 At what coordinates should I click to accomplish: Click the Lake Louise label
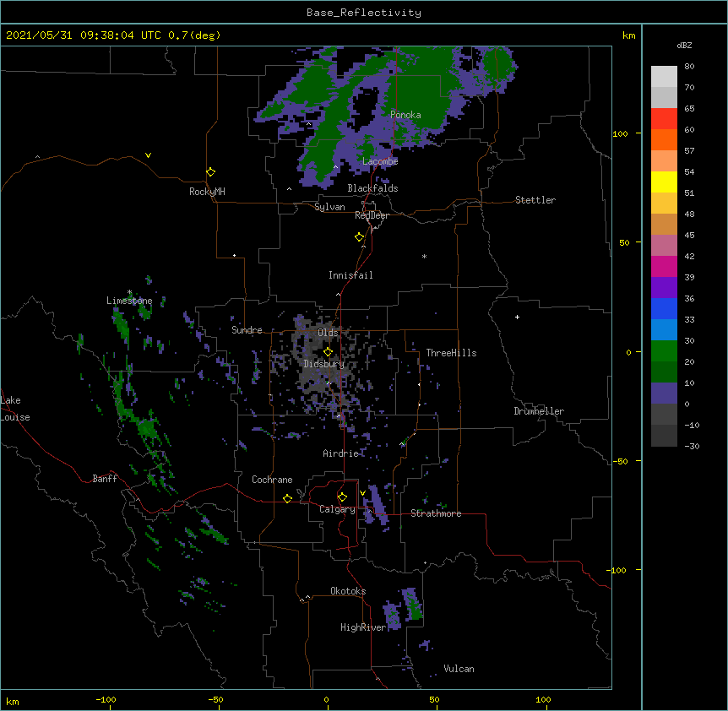pos(15,409)
